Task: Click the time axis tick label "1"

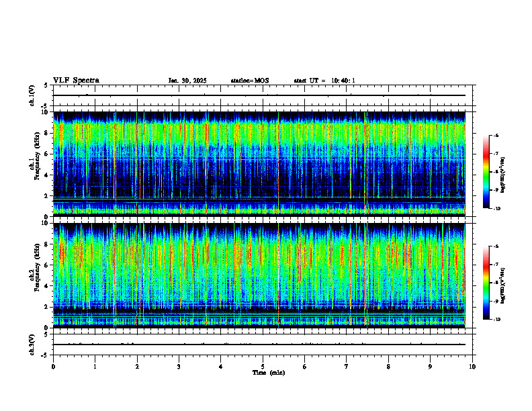Action: click(x=95, y=367)
